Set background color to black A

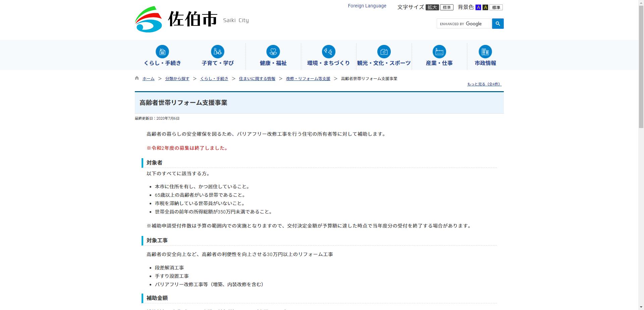pos(485,7)
